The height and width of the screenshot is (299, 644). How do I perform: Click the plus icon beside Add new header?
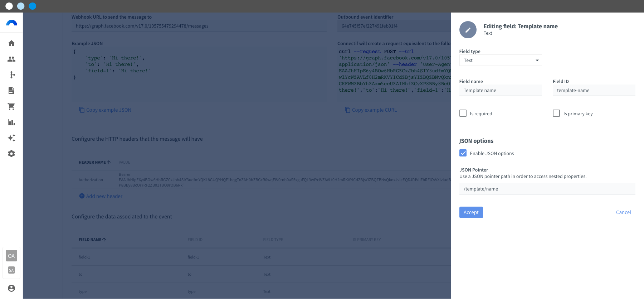[x=82, y=196]
